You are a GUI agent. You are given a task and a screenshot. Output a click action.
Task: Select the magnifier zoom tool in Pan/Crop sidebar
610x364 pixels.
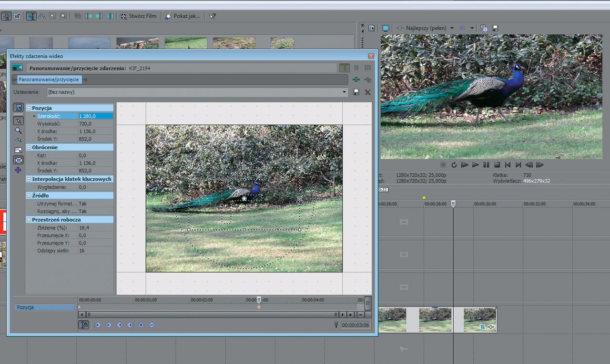18,130
